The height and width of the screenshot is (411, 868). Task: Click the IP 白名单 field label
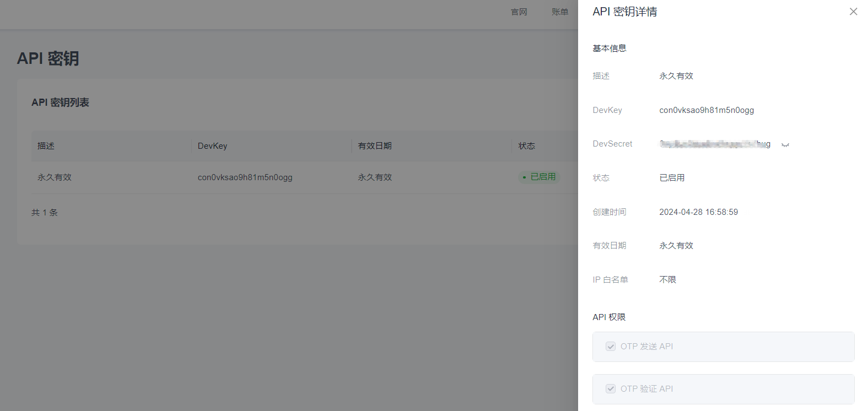pos(611,280)
